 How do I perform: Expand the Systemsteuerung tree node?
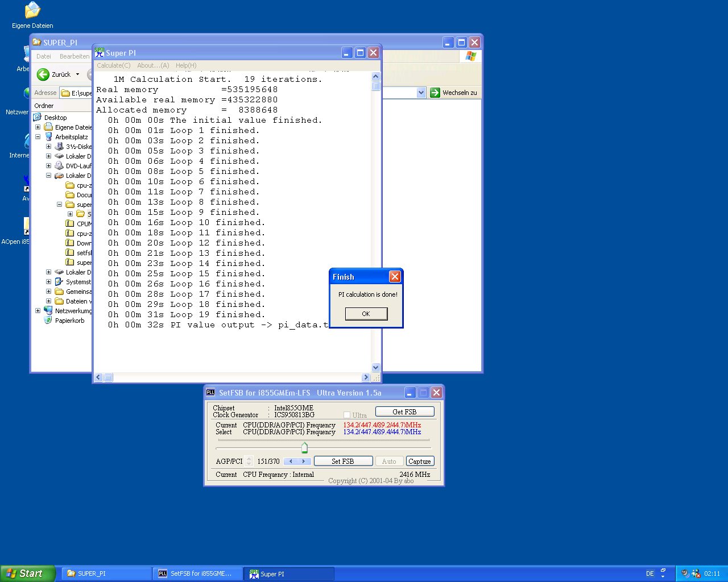[48, 281]
